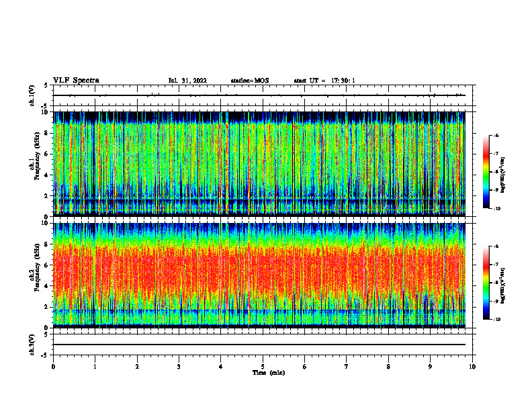532x411 pixels.
Task: Click time axis tick label "6"
Action: point(305,367)
